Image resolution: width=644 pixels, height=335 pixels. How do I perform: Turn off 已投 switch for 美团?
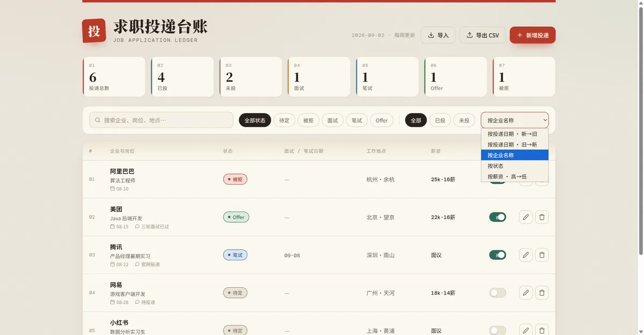tap(497, 217)
